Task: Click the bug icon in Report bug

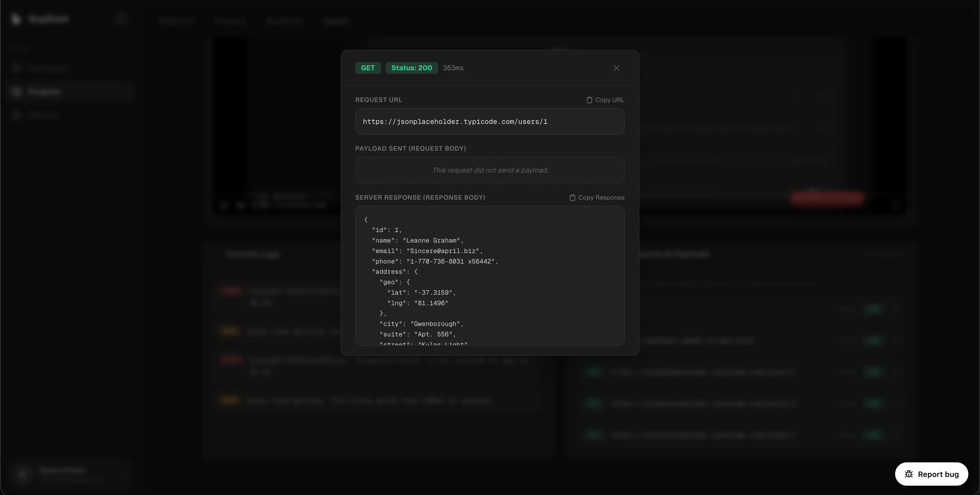Action: point(909,474)
